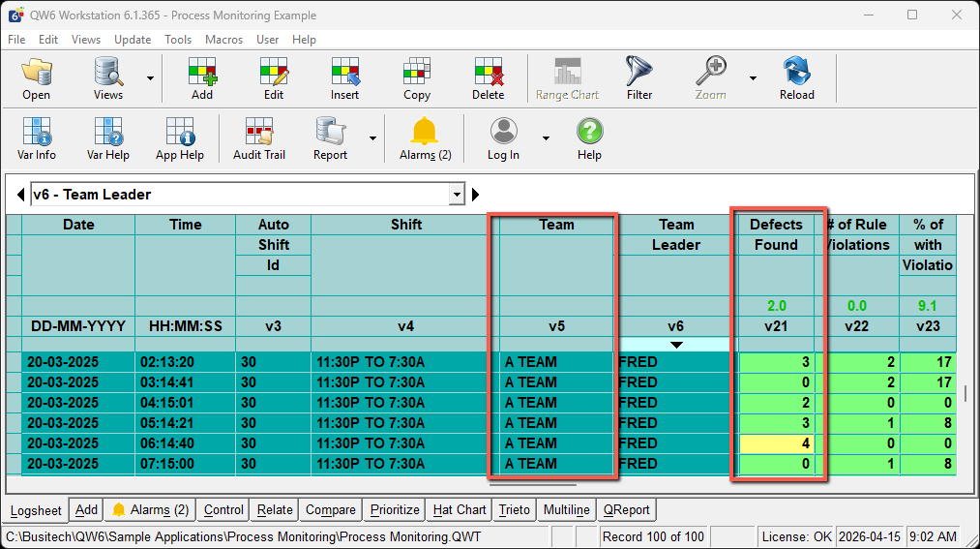980x549 pixels.
Task: Open Var Help
Action: [108, 138]
